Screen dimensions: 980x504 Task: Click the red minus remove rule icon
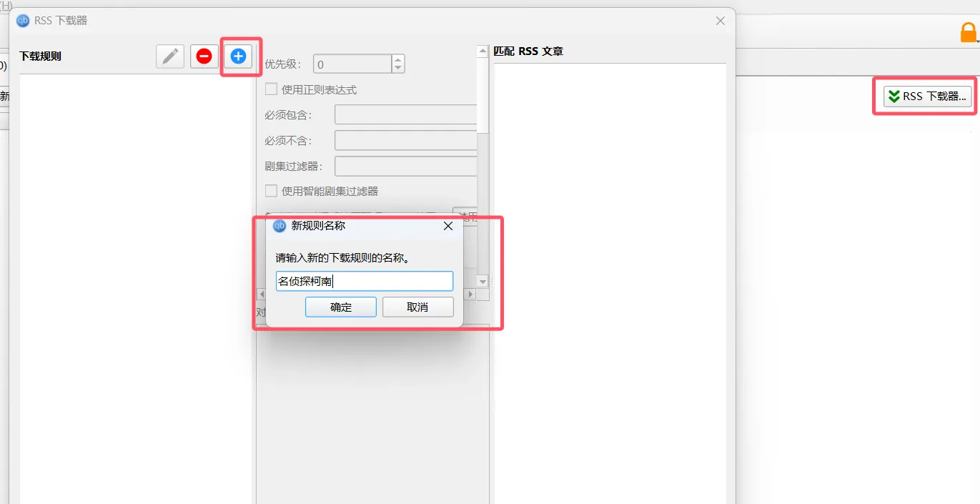click(204, 56)
